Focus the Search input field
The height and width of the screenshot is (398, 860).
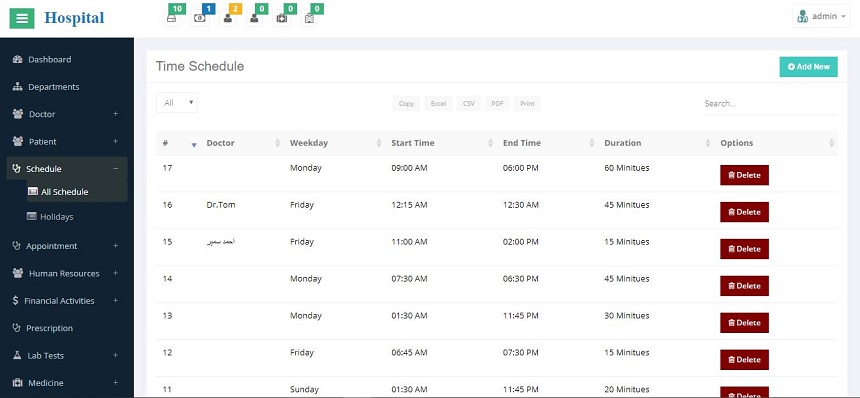point(771,103)
